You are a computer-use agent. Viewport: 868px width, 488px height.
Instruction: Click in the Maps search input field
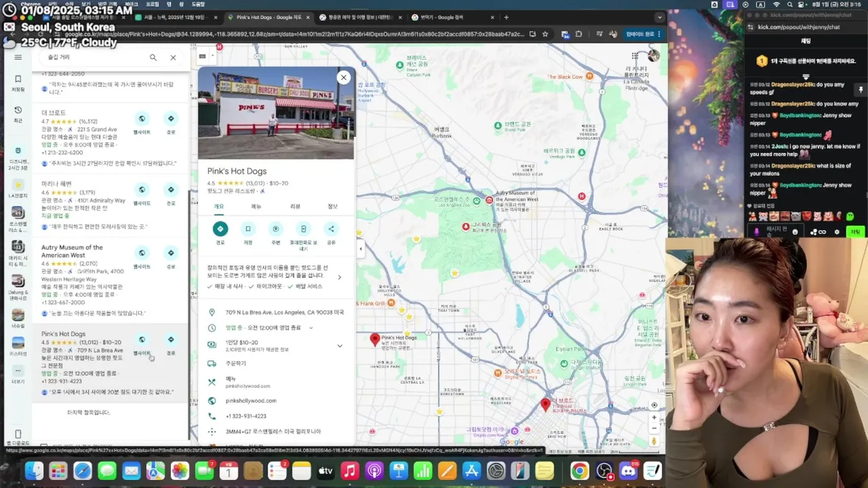click(x=95, y=58)
